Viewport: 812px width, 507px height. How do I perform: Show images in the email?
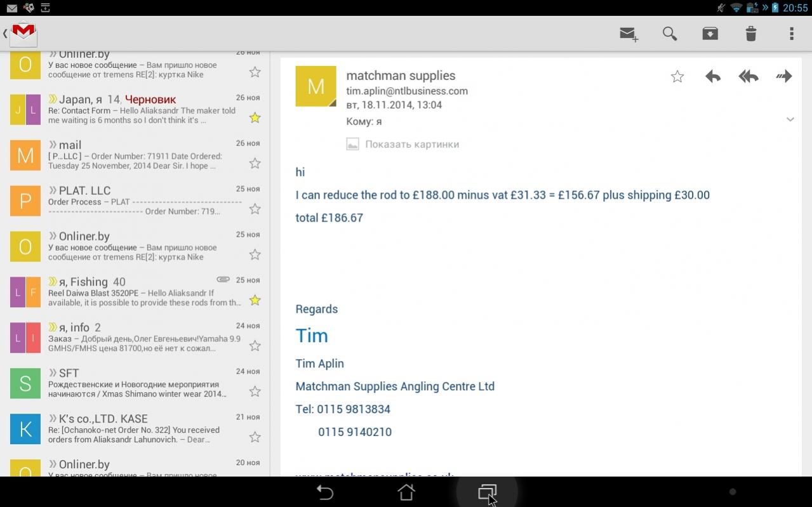pyautogui.click(x=411, y=144)
